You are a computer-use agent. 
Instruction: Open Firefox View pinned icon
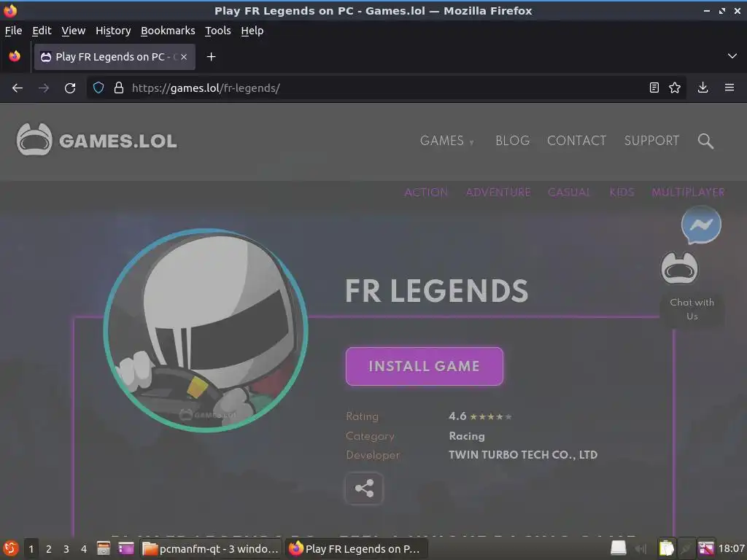[x=15, y=56]
